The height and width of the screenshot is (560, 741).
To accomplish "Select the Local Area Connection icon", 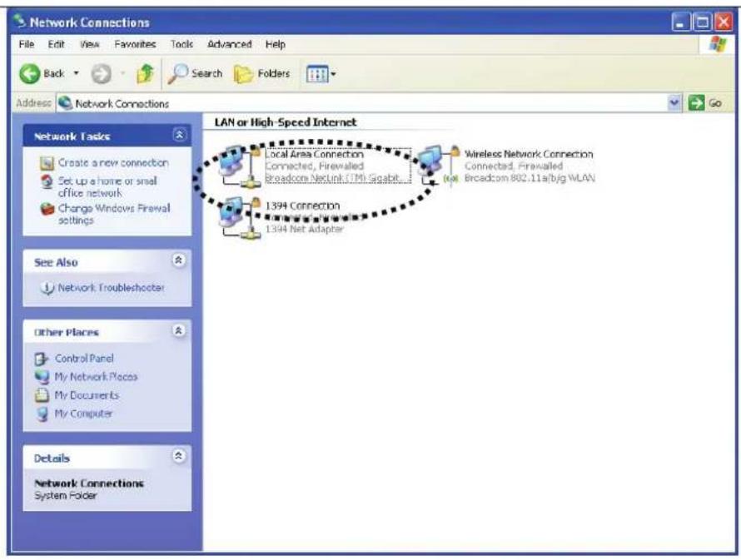I will pos(240,166).
